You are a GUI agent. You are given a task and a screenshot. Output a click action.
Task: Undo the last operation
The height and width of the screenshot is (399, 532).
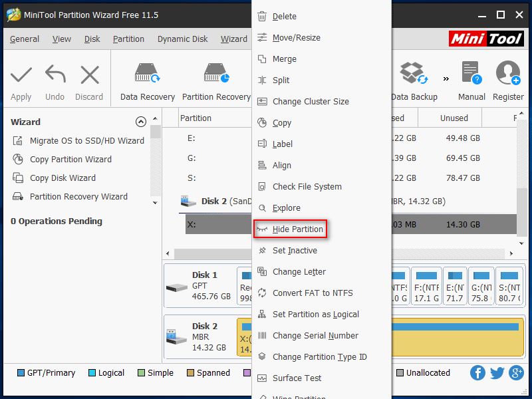[55, 81]
